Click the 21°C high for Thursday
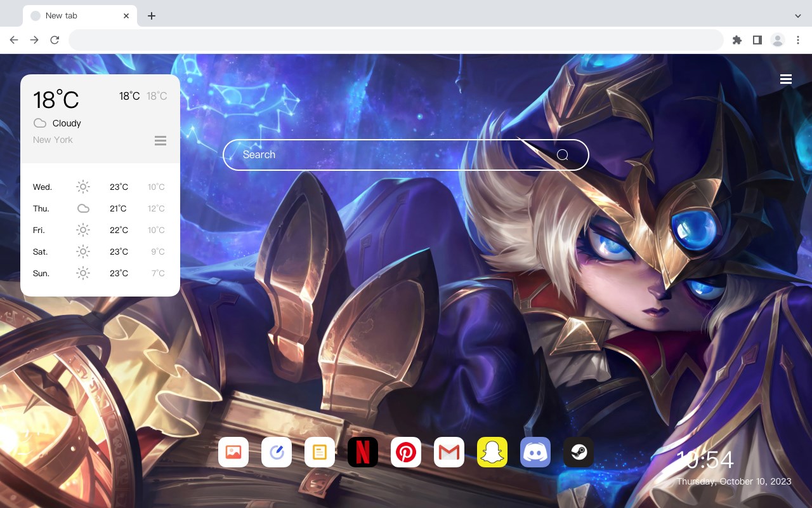Image resolution: width=812 pixels, height=508 pixels. pyautogui.click(x=118, y=209)
